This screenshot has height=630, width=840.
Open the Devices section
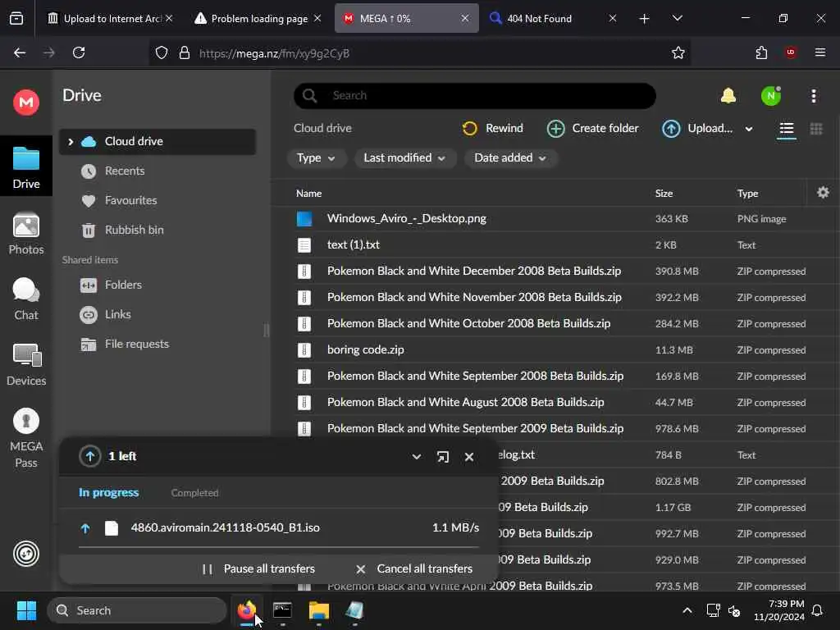pyautogui.click(x=25, y=365)
